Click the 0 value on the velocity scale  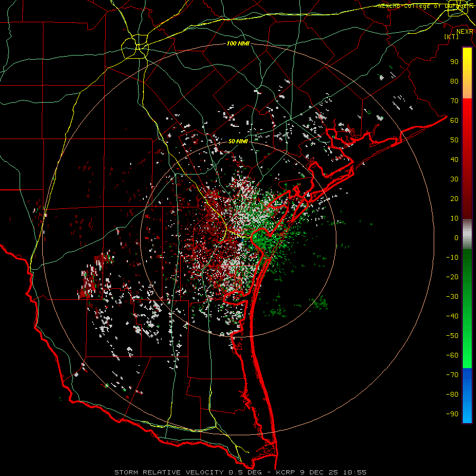click(x=456, y=237)
